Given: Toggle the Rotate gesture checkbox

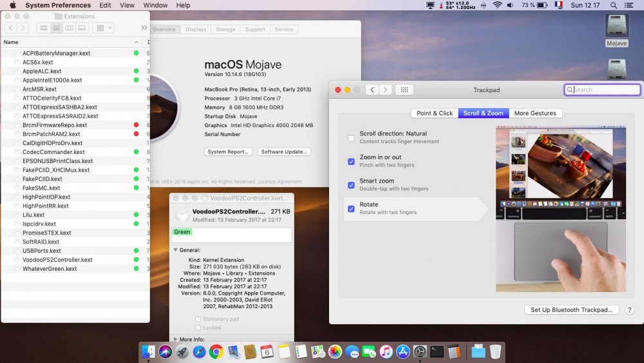Looking at the screenshot, I should point(351,209).
